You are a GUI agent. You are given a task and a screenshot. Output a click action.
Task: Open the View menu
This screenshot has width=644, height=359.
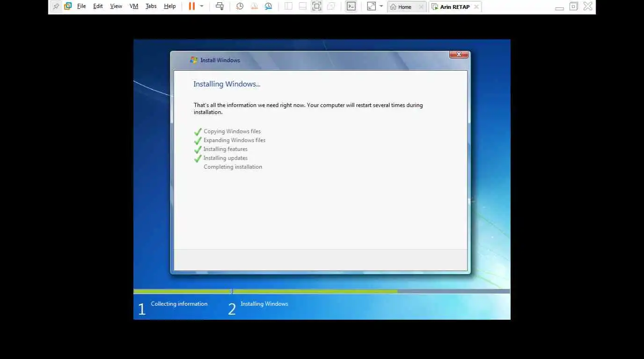[x=116, y=7]
